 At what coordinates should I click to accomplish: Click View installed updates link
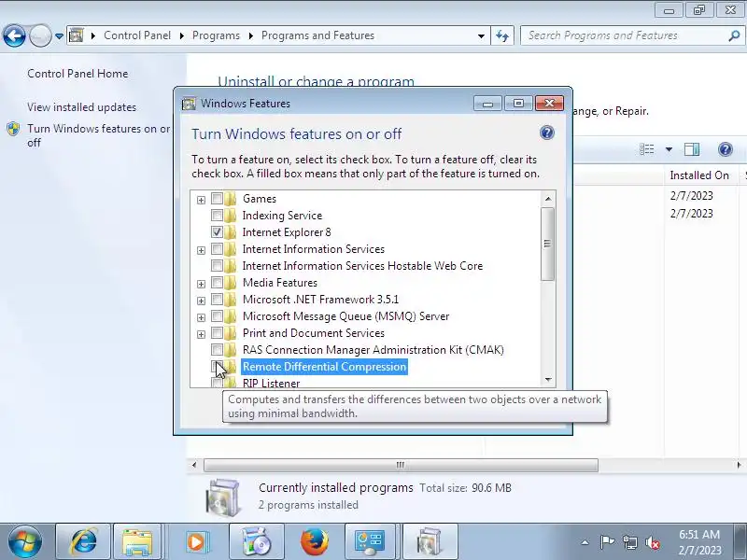(81, 107)
